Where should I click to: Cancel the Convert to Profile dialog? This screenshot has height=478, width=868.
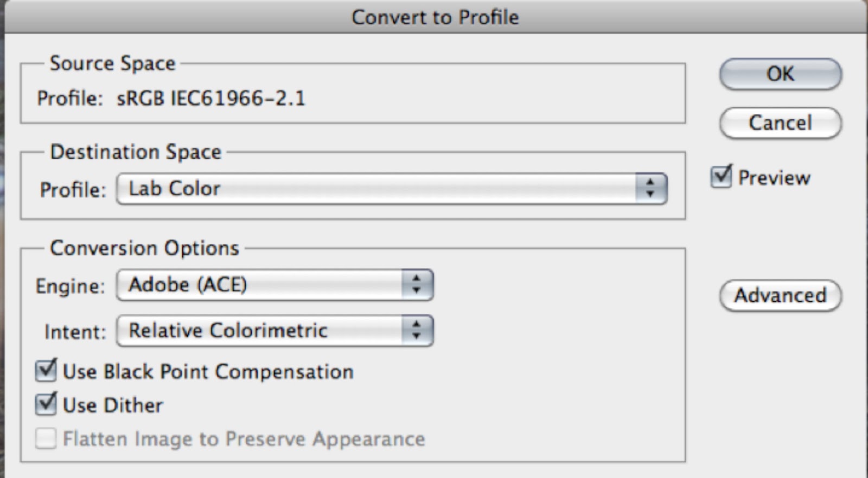click(780, 123)
